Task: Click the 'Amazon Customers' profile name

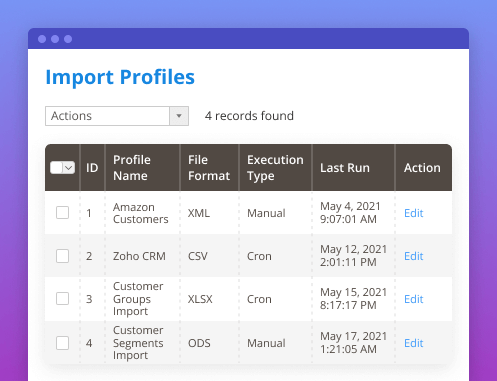Action: [x=141, y=213]
